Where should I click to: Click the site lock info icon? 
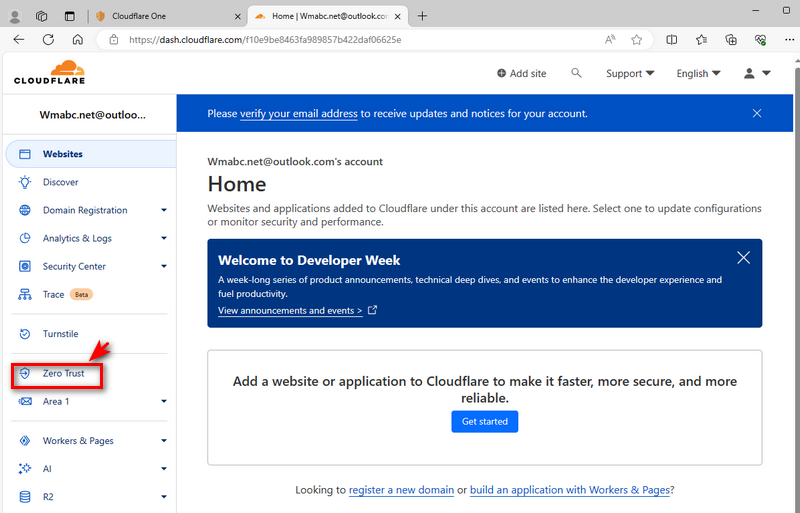[114, 40]
